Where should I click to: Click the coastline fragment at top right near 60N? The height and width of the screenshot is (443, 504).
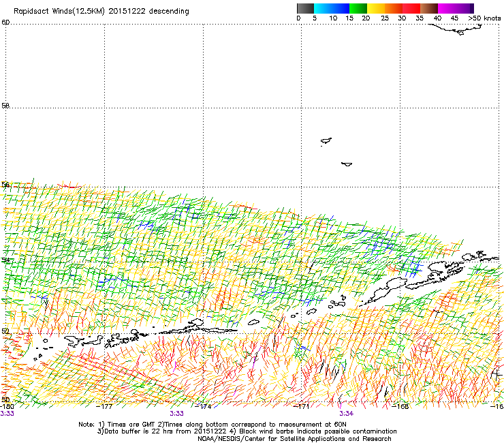click(456, 29)
